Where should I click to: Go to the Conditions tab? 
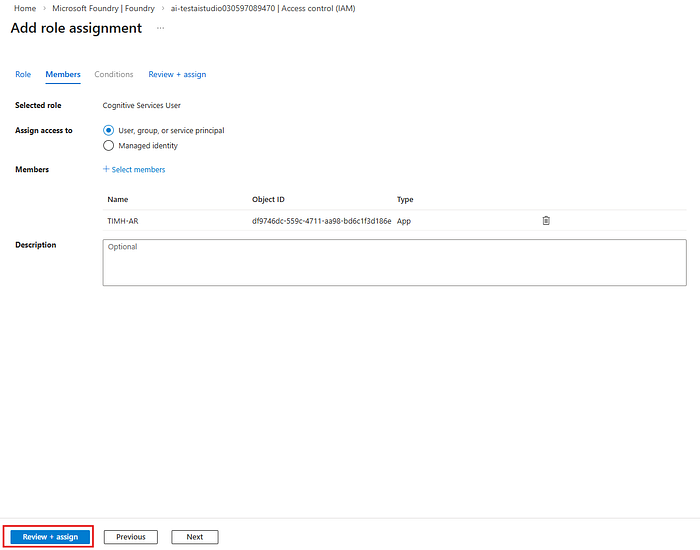point(114,74)
